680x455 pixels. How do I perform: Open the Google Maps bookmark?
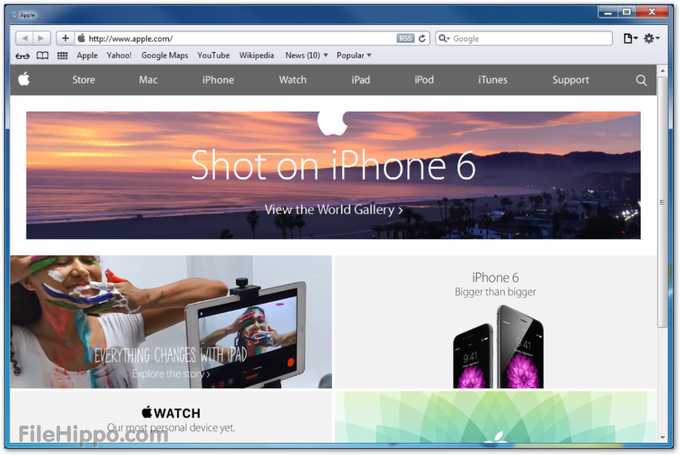point(164,56)
